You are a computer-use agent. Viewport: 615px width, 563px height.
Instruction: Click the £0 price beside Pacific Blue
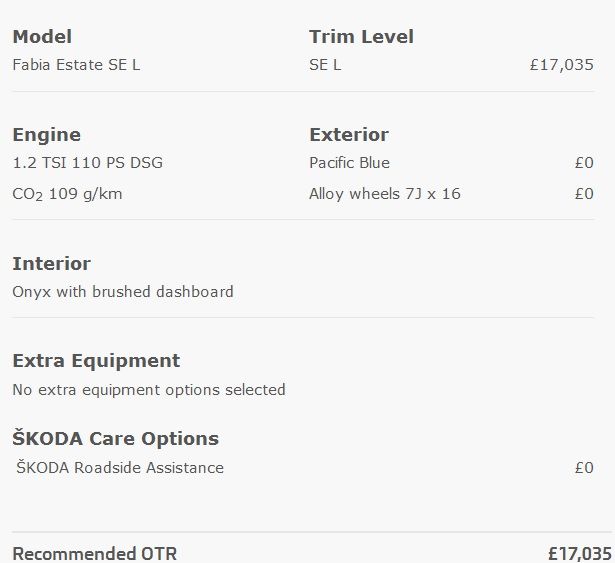point(584,163)
